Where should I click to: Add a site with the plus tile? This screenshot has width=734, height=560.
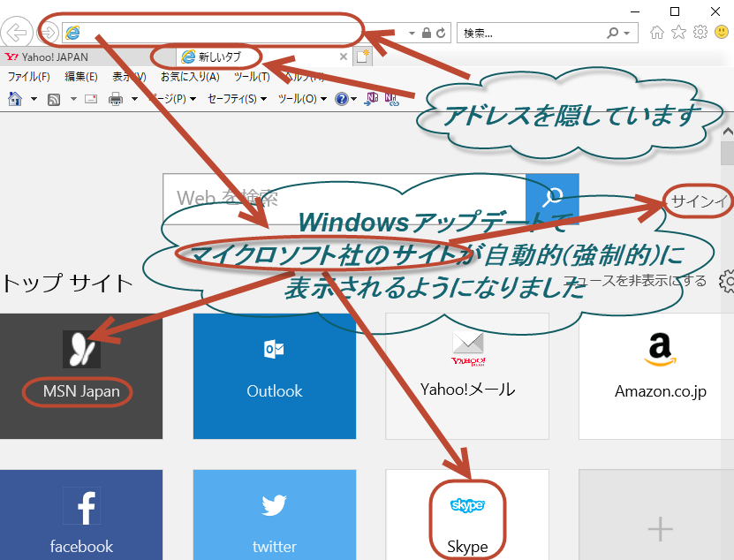point(656,515)
